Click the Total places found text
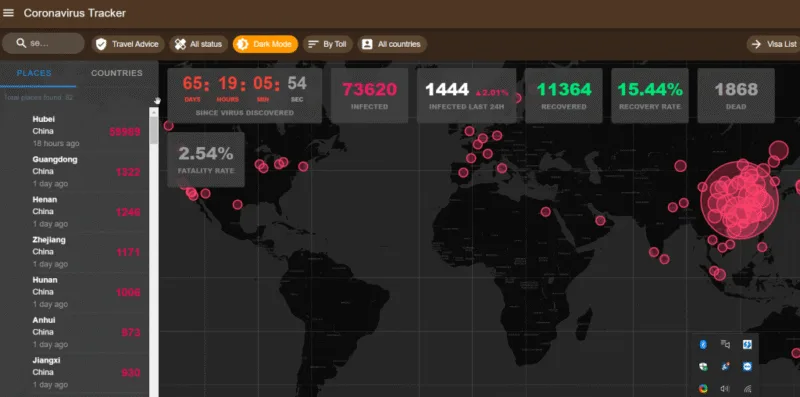This screenshot has width=800, height=397. tap(39, 97)
